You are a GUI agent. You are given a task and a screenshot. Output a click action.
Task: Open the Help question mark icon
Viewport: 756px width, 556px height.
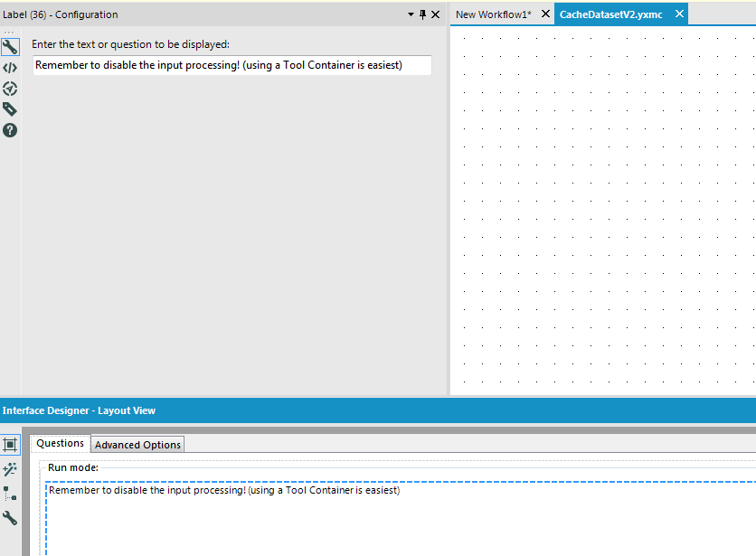(10, 130)
